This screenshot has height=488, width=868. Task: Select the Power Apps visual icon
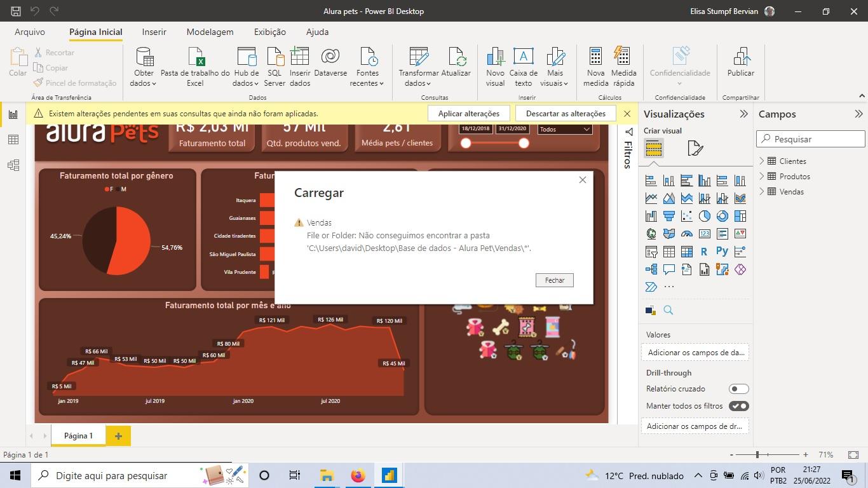pyautogui.click(x=740, y=269)
